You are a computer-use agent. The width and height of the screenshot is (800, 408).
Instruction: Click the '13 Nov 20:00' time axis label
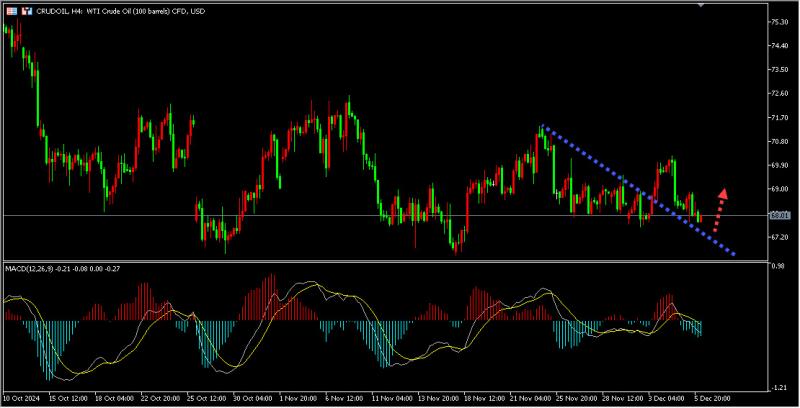[x=437, y=398]
